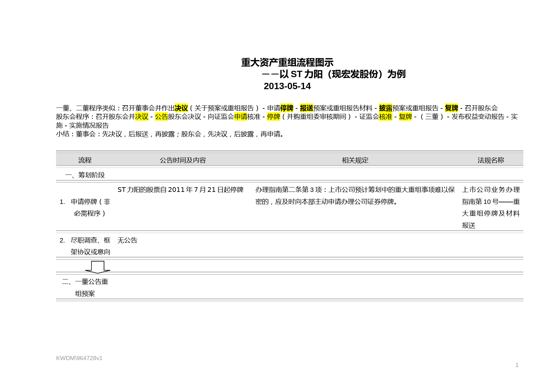The height and width of the screenshot is (392, 555).
Task: Click the 公告时间及内容 column header
Action: pos(183,160)
